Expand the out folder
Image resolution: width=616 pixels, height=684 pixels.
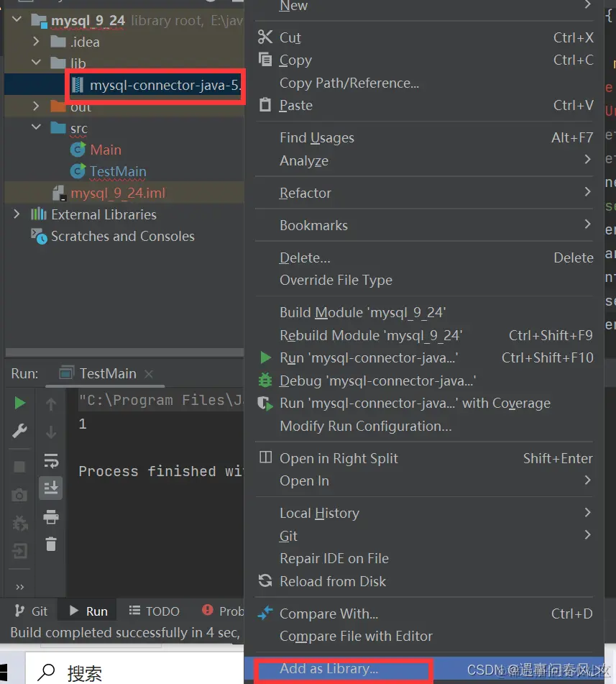tap(36, 106)
